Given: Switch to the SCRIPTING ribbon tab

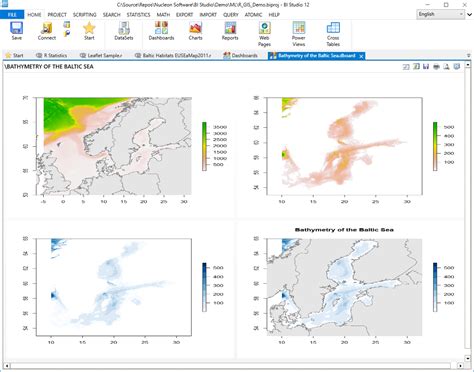Looking at the screenshot, I should [x=85, y=15].
